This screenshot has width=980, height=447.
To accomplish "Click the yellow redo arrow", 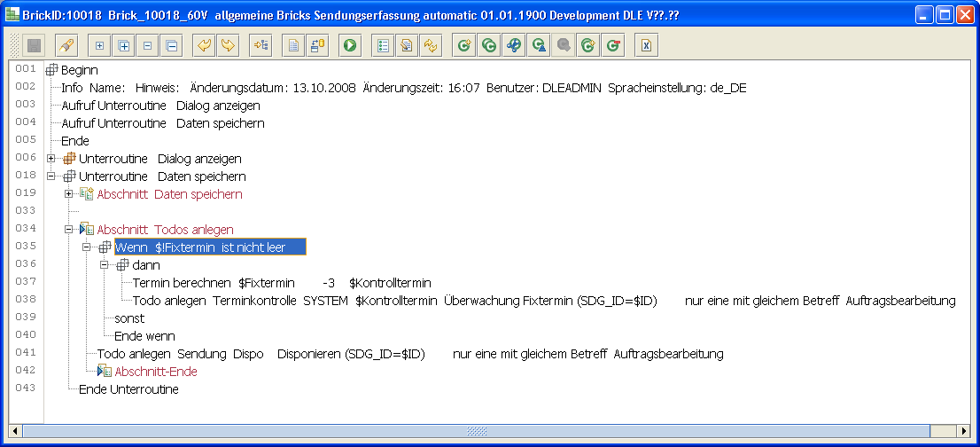I will pos(228,45).
